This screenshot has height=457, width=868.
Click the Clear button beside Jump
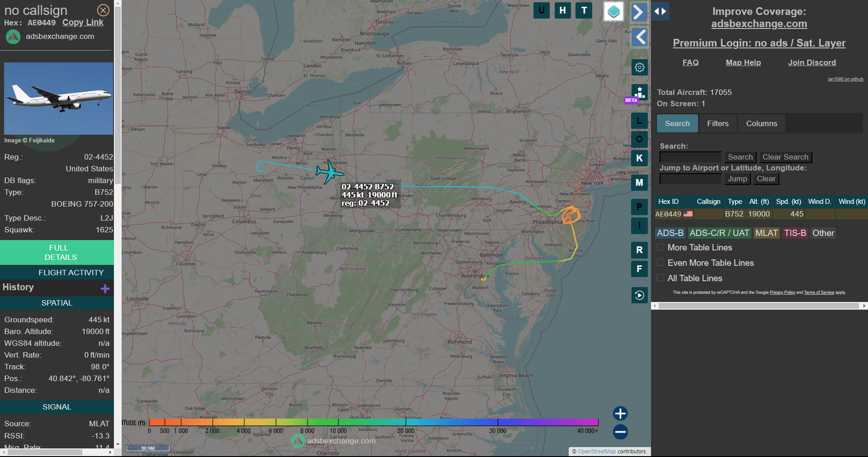766,179
